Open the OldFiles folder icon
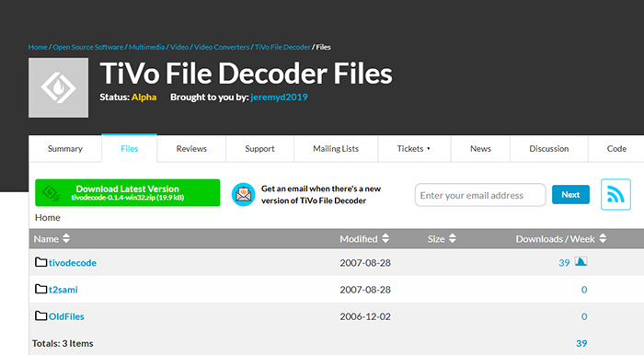Screen dimensions: 644x355 click(x=40, y=315)
